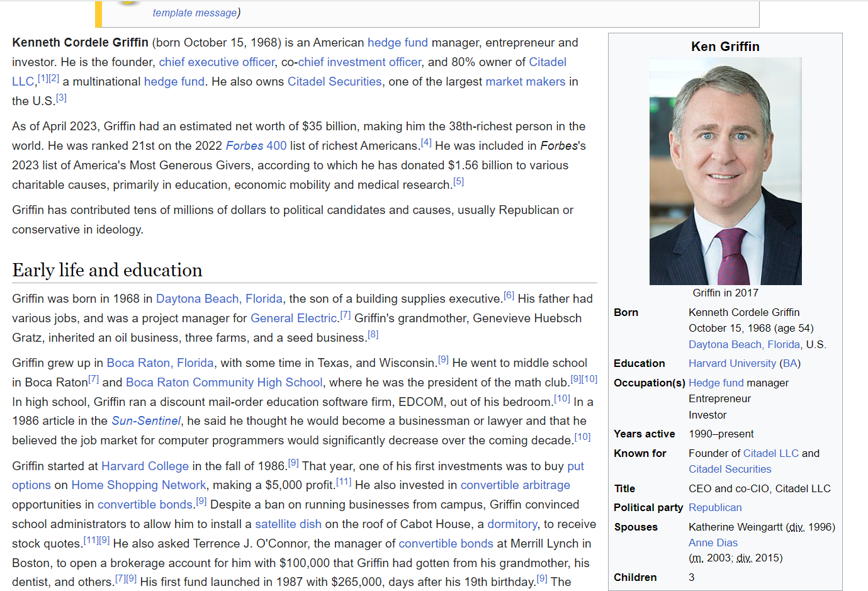The height and width of the screenshot is (591, 868).
Task: Open the 'Forbes 400' link
Action: click(x=256, y=146)
